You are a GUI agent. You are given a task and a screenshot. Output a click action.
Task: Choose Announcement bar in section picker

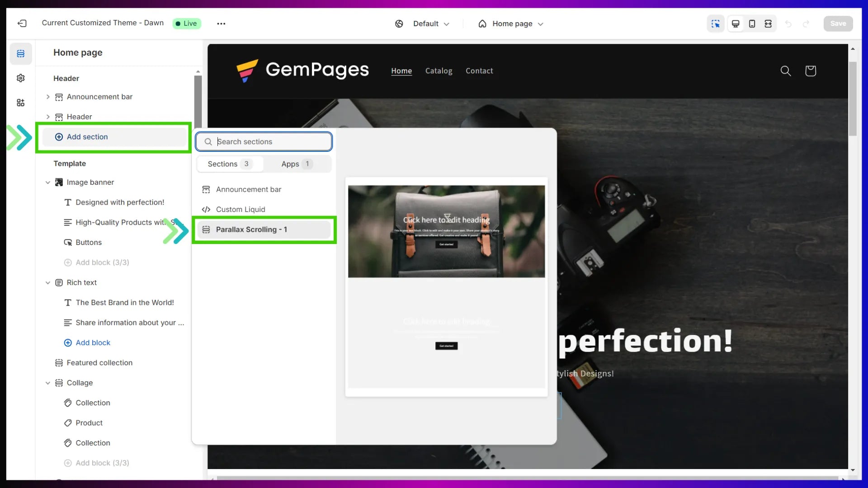264,189
